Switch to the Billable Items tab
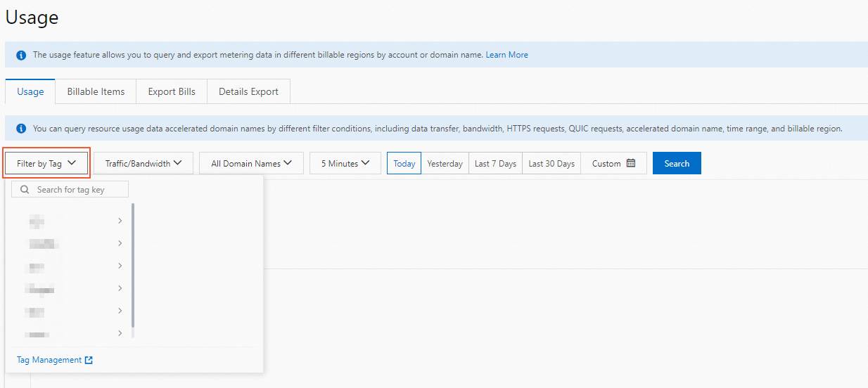Viewport: 868px width, 388px height. (96, 91)
